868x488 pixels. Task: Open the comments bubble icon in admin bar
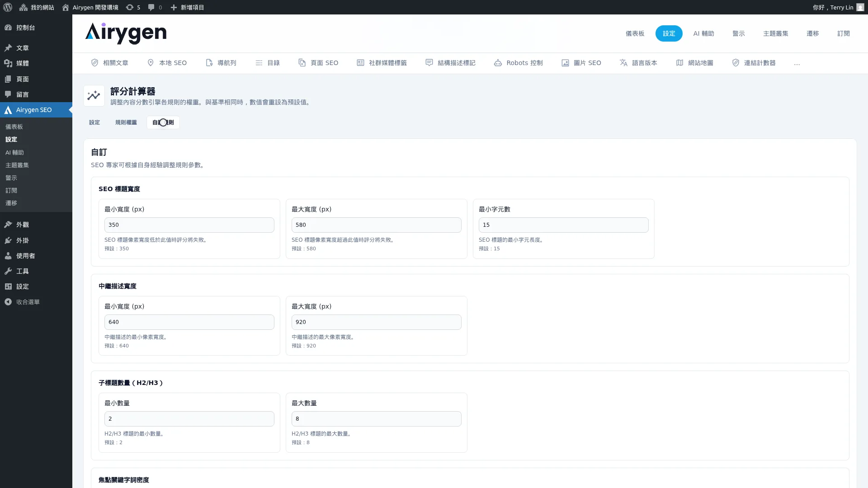[x=151, y=7]
